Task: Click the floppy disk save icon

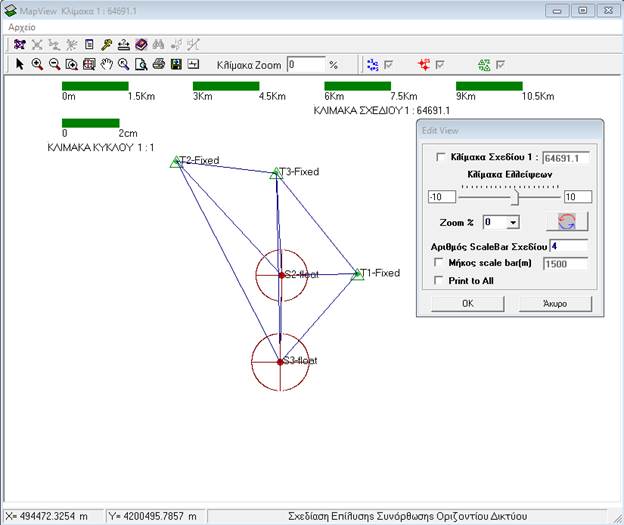Action: [177, 64]
